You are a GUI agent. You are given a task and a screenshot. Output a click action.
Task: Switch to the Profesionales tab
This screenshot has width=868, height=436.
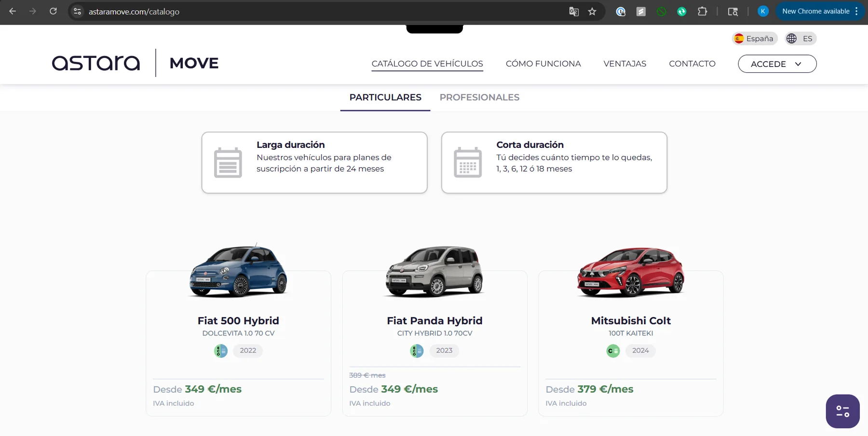click(x=479, y=97)
